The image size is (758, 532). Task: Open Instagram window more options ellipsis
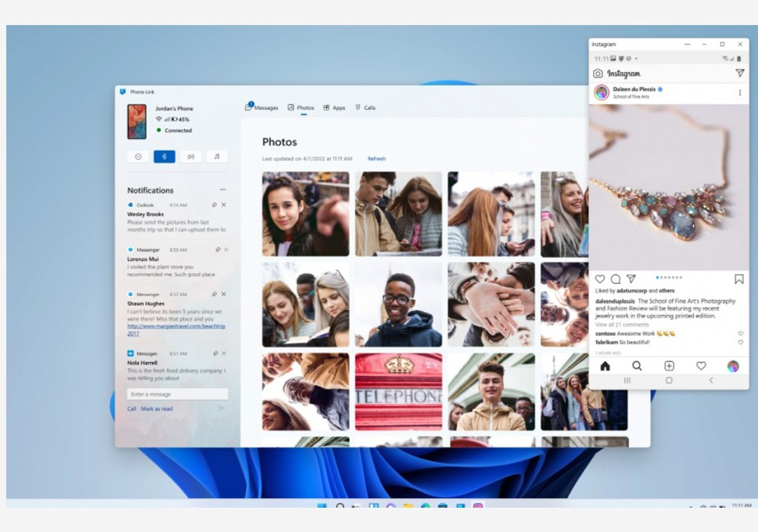[x=687, y=44]
